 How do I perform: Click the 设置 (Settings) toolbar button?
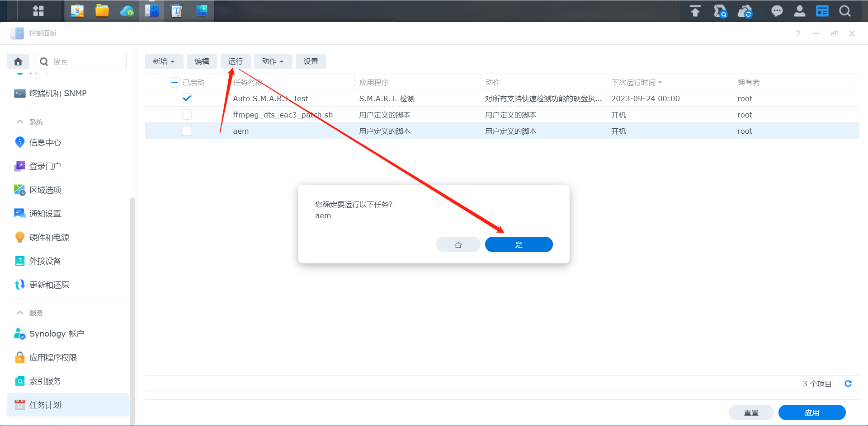pos(311,61)
